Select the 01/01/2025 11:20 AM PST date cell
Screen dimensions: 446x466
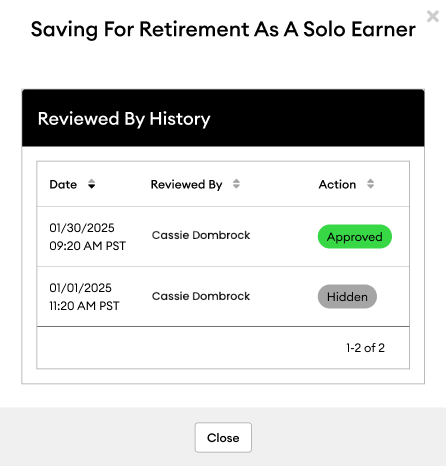(x=84, y=297)
